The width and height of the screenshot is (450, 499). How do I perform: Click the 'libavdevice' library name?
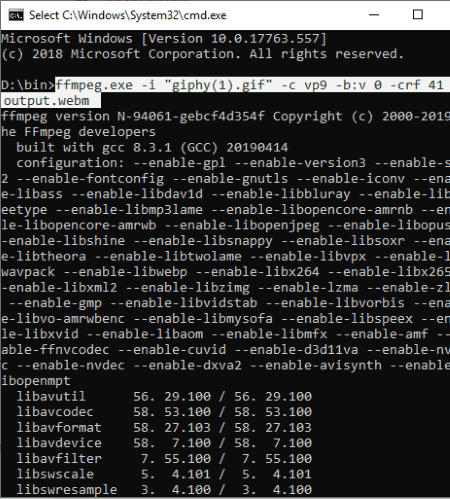[x=59, y=443]
